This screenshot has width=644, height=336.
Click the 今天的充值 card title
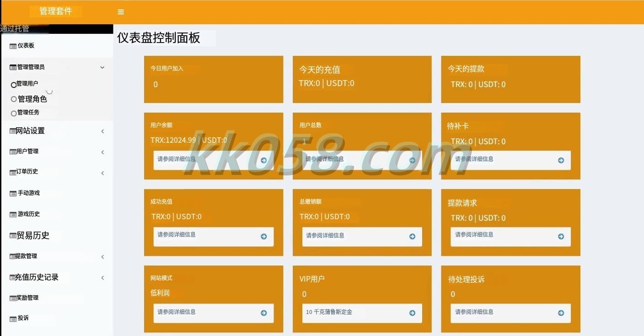(320, 70)
